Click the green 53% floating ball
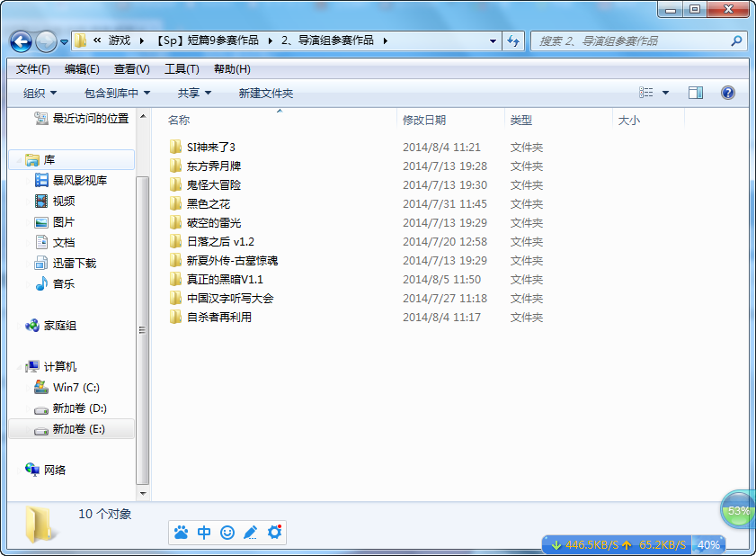The width and height of the screenshot is (756, 556). tap(738, 509)
